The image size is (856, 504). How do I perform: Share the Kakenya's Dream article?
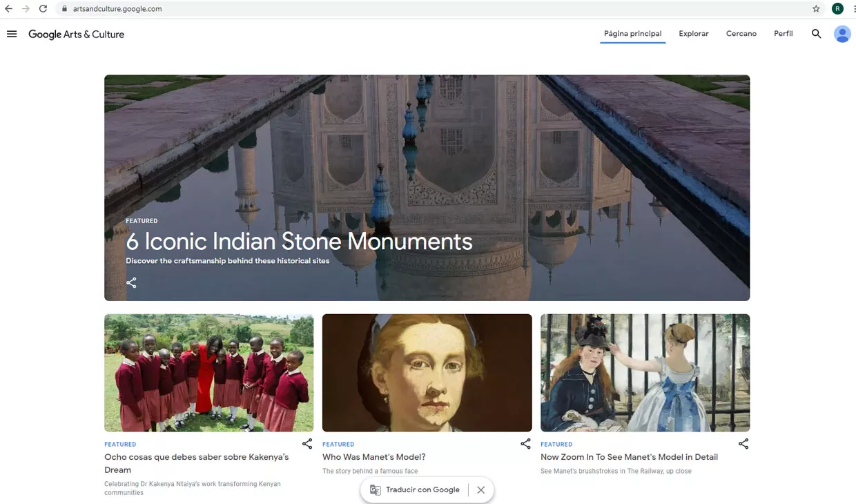[307, 444]
